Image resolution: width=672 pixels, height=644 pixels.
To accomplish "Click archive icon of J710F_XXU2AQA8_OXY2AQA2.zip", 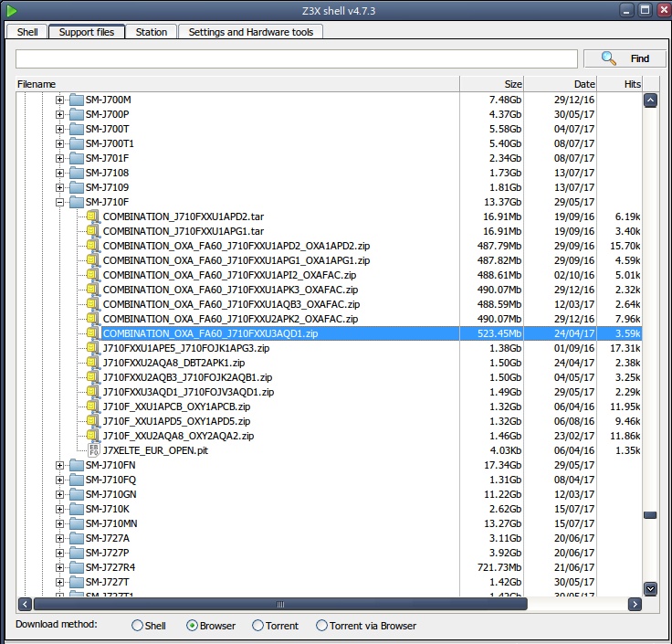I will [x=92, y=435].
